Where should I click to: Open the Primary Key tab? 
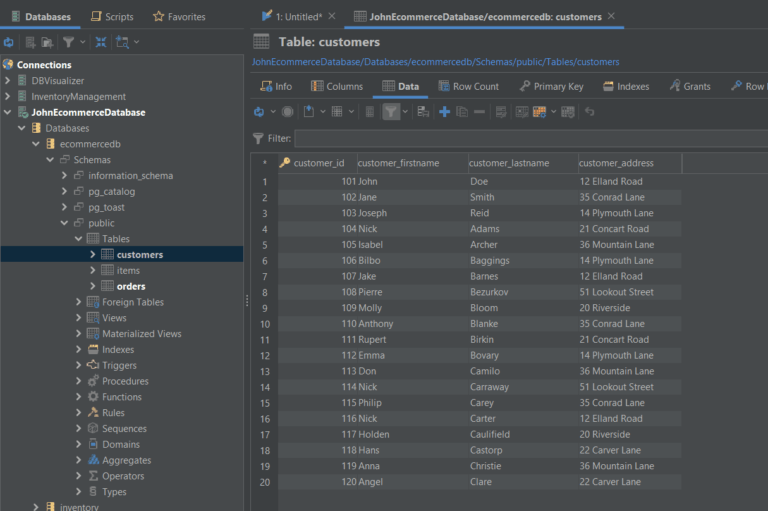point(551,87)
